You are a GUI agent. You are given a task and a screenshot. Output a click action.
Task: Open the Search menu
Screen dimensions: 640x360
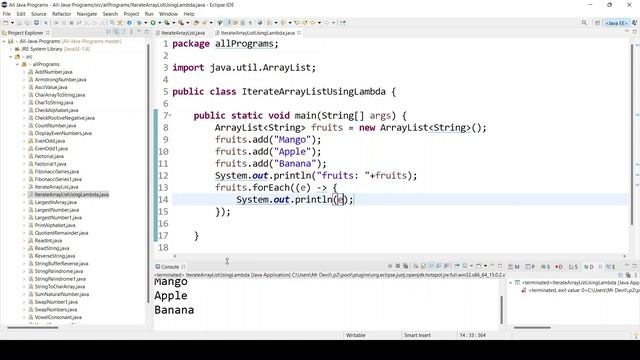click(110, 14)
